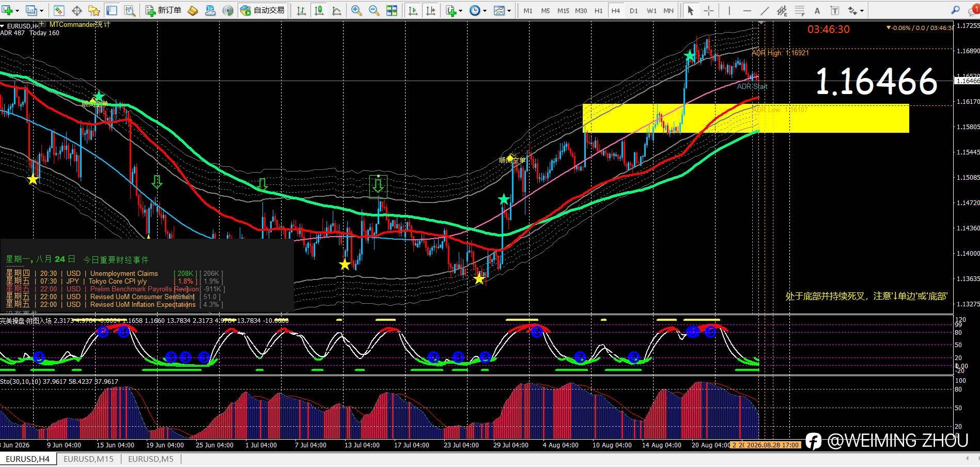
Task: Tile the chart windows
Action: click(x=392, y=10)
